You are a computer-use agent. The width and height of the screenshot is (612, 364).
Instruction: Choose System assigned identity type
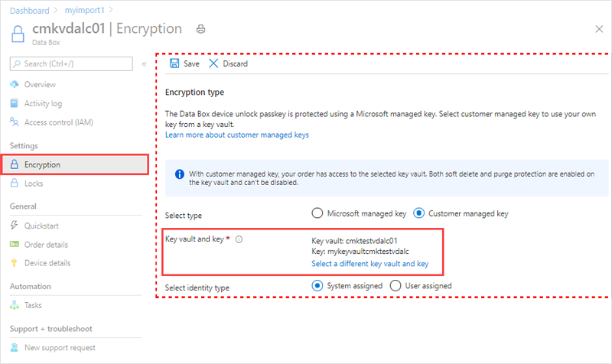point(317,285)
